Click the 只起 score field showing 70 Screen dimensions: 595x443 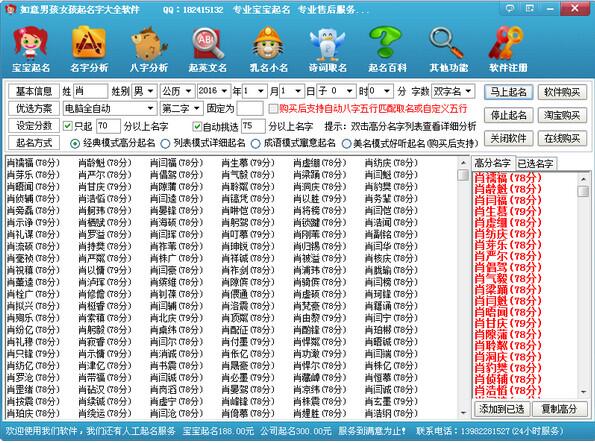pyautogui.click(x=108, y=126)
